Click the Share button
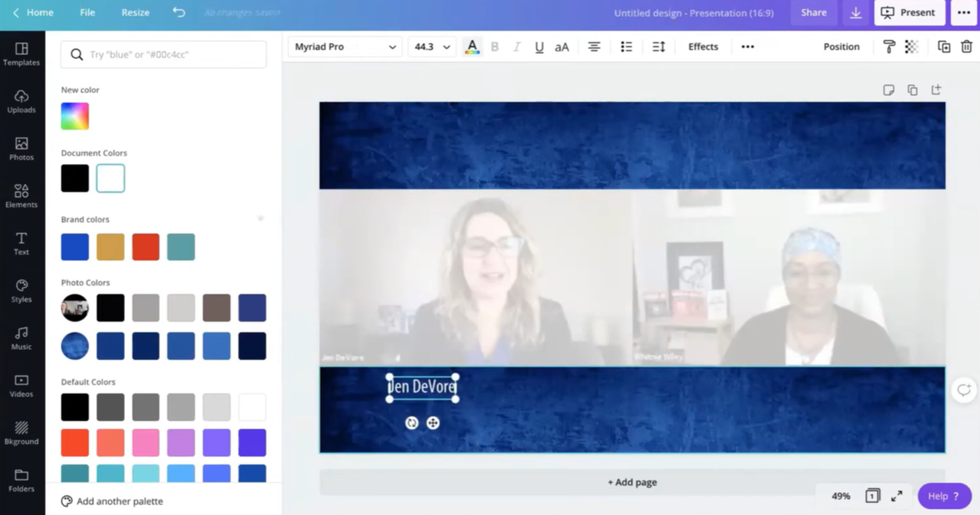The height and width of the screenshot is (515, 980). pos(814,13)
